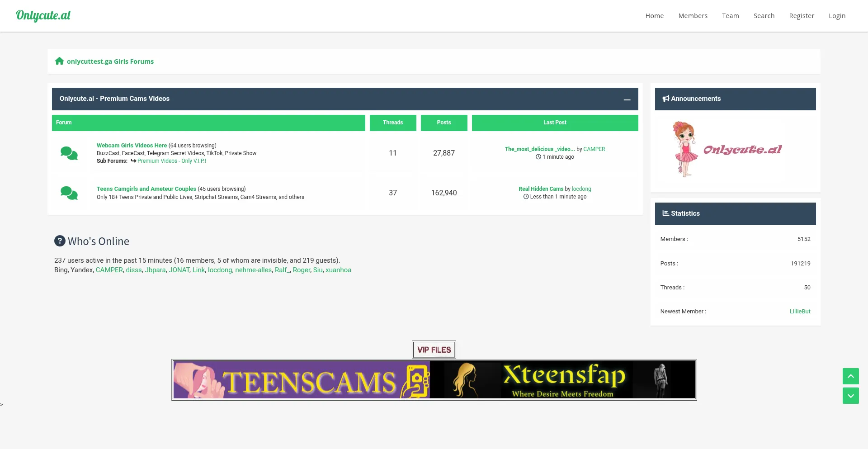Click the Posts count 162,940
This screenshot has width=868, height=449.
click(x=444, y=193)
